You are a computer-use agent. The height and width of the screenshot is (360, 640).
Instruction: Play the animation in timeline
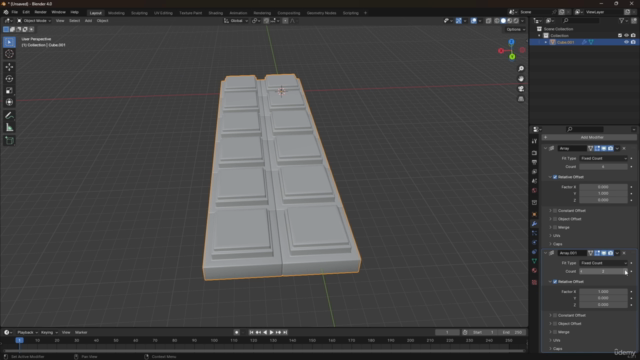tap(271, 332)
